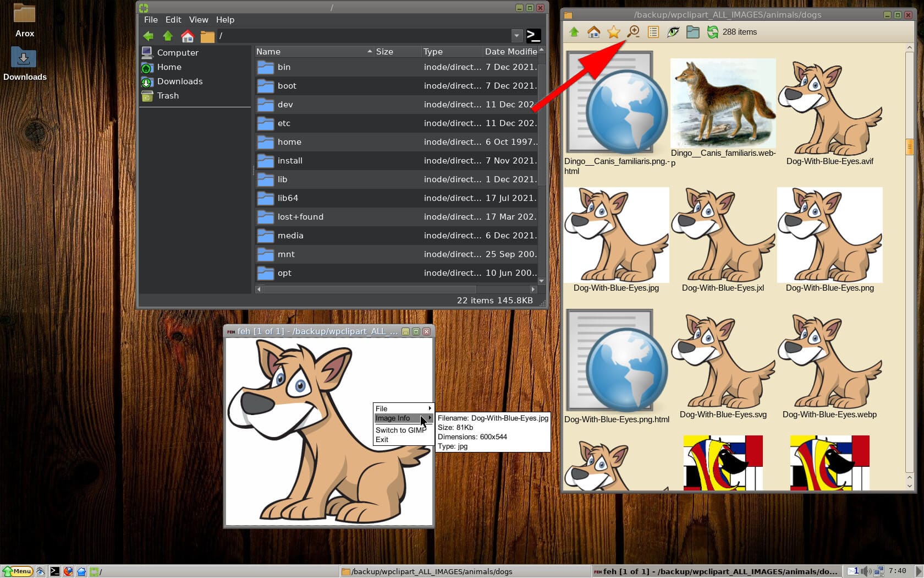
Task: Bookmark the dogs folder with the star icon
Action: (x=613, y=32)
